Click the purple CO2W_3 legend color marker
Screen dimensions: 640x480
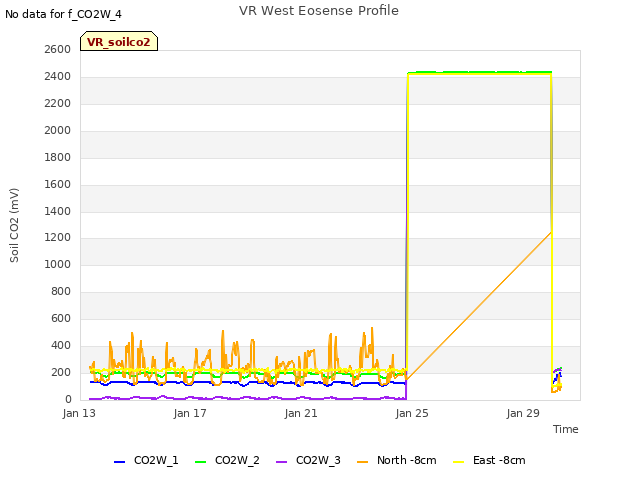[281, 462]
